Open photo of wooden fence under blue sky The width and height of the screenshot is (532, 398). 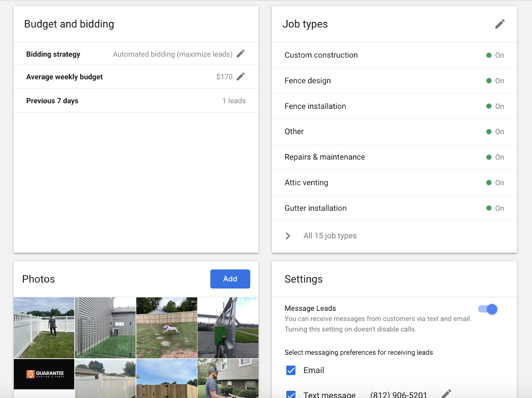167,378
